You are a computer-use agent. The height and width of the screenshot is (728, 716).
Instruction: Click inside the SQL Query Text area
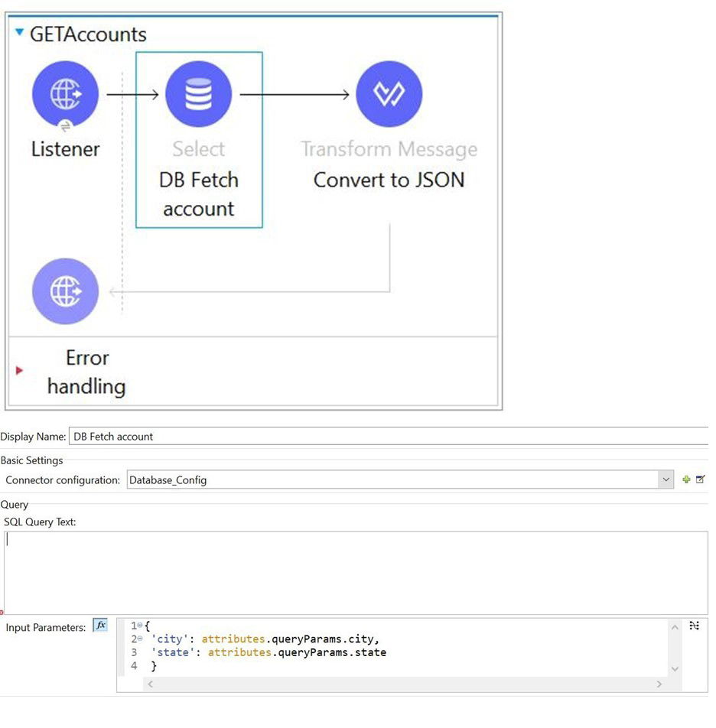[352, 572]
